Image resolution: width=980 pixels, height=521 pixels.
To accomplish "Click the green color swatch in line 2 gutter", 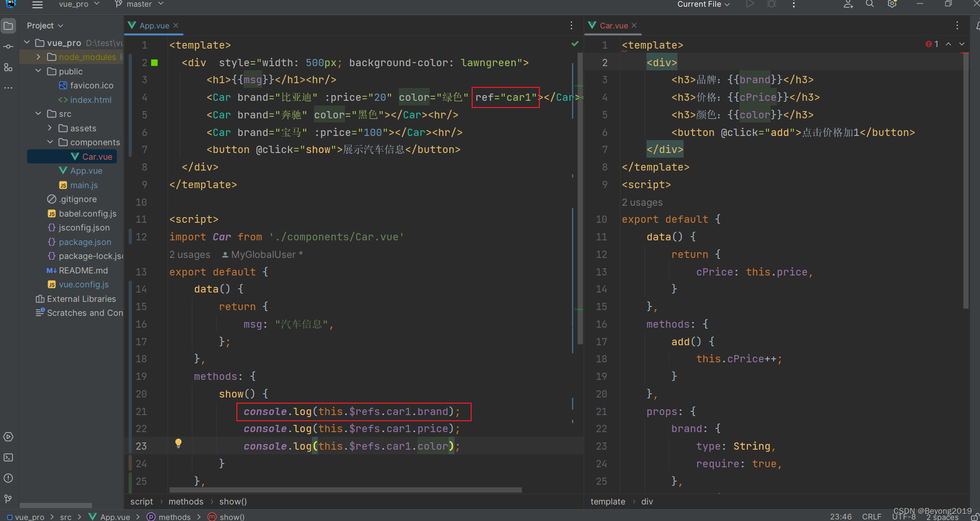I will point(155,63).
